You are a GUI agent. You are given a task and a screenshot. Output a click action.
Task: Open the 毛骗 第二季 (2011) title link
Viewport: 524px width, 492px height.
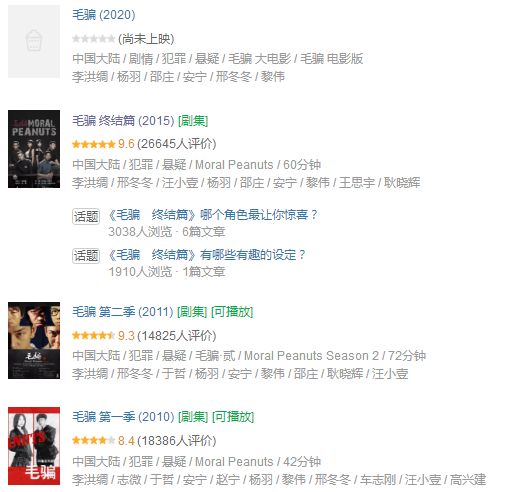pyautogui.click(x=123, y=312)
